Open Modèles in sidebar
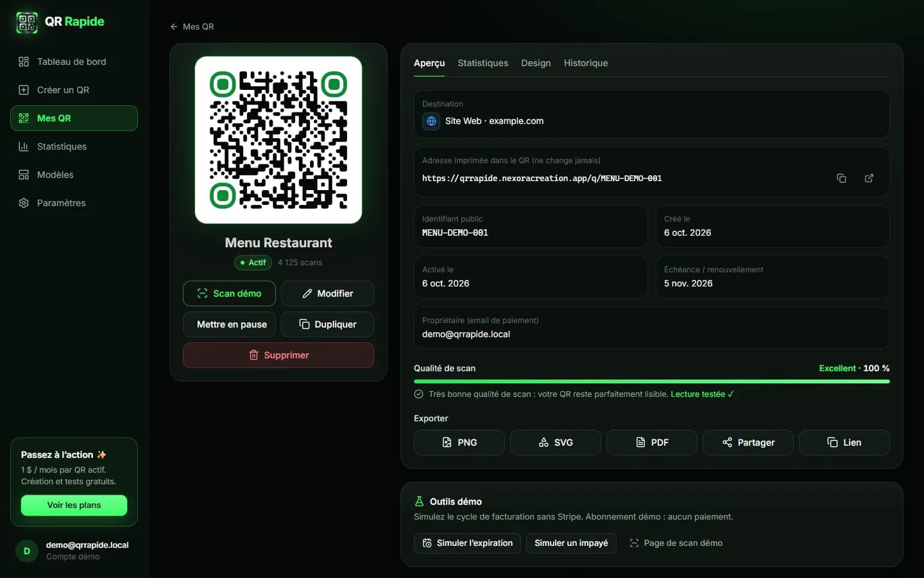The height and width of the screenshot is (578, 924). [74, 175]
